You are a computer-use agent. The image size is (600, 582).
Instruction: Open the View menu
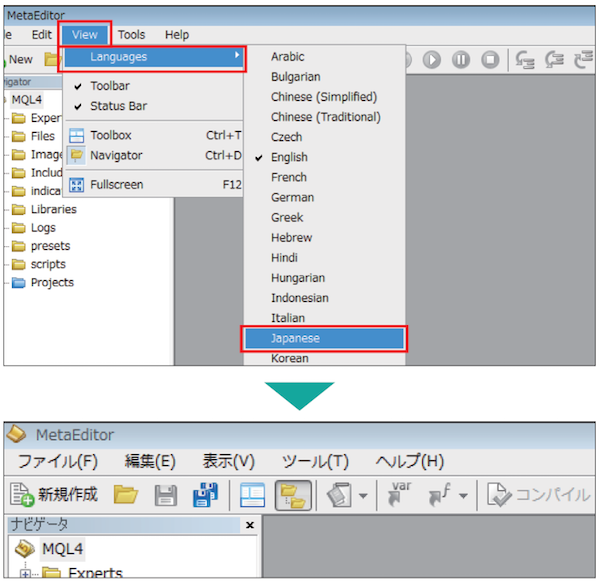pyautogui.click(x=85, y=35)
